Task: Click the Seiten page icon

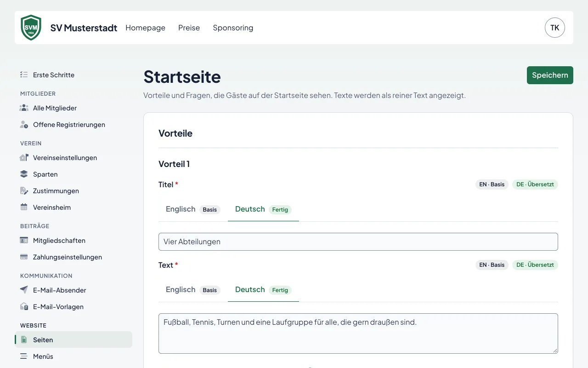Action: click(24, 339)
